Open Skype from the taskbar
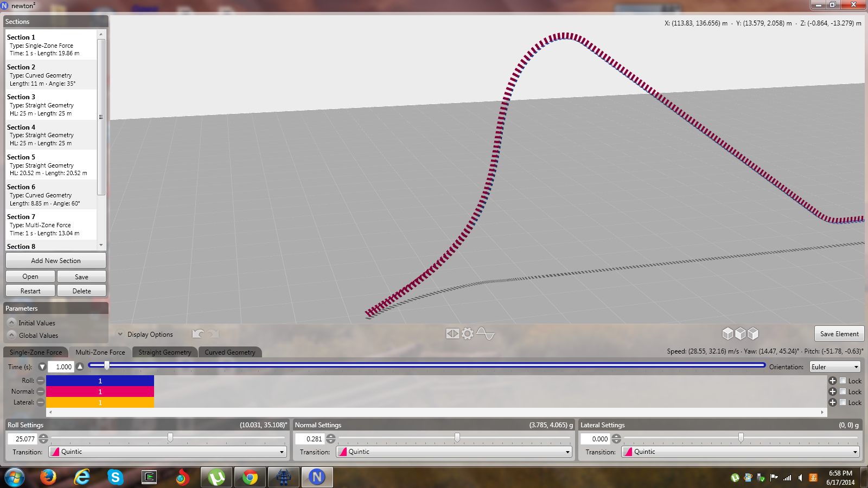Image resolution: width=868 pixels, height=488 pixels. 115,477
